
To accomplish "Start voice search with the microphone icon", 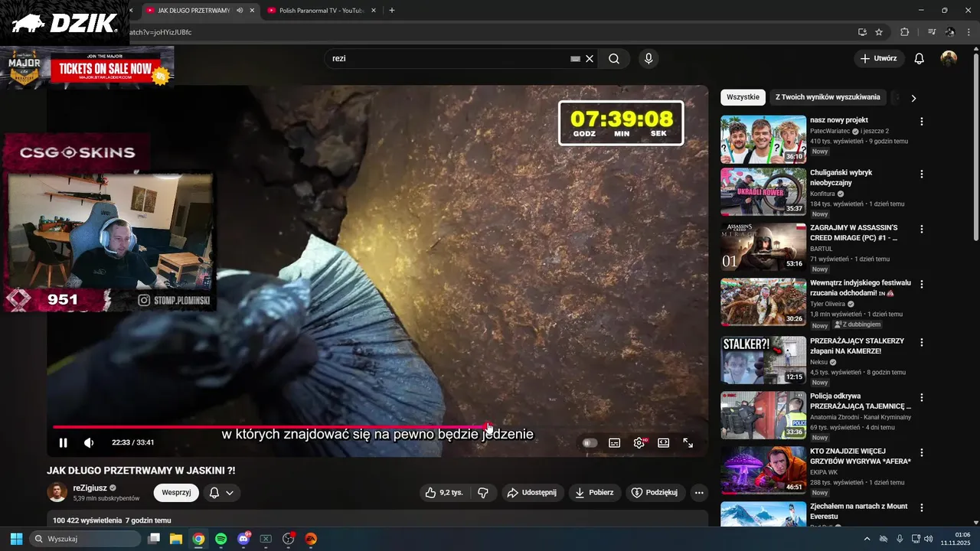I will (x=648, y=58).
